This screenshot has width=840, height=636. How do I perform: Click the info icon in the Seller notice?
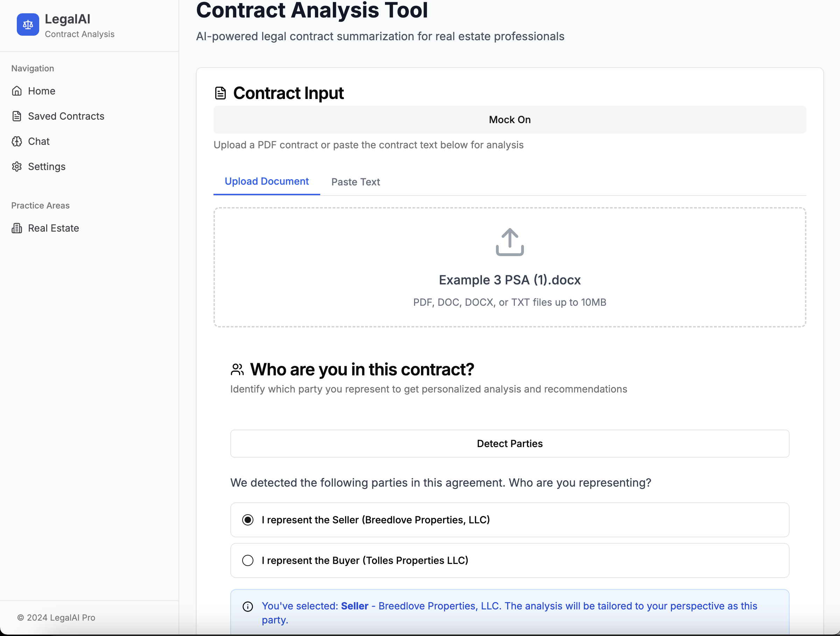tap(247, 606)
